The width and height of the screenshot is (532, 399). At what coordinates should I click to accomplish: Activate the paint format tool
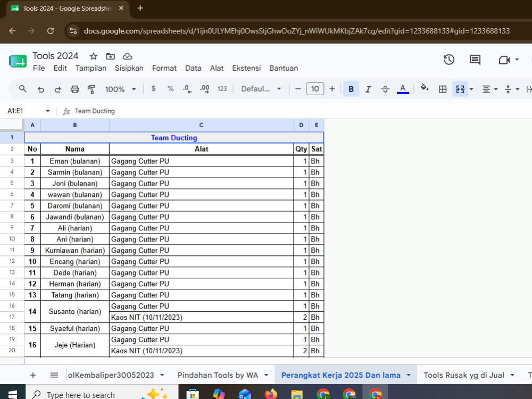[x=92, y=89]
